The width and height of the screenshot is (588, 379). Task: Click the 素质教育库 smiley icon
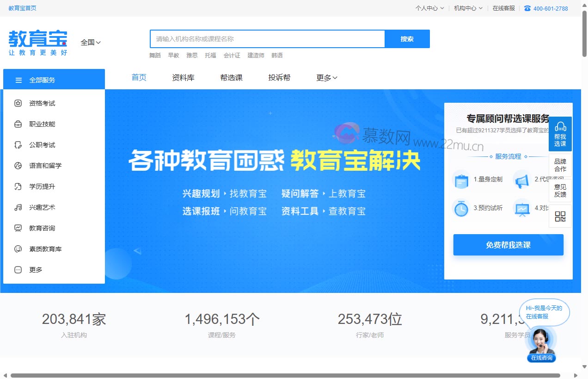[x=18, y=249]
